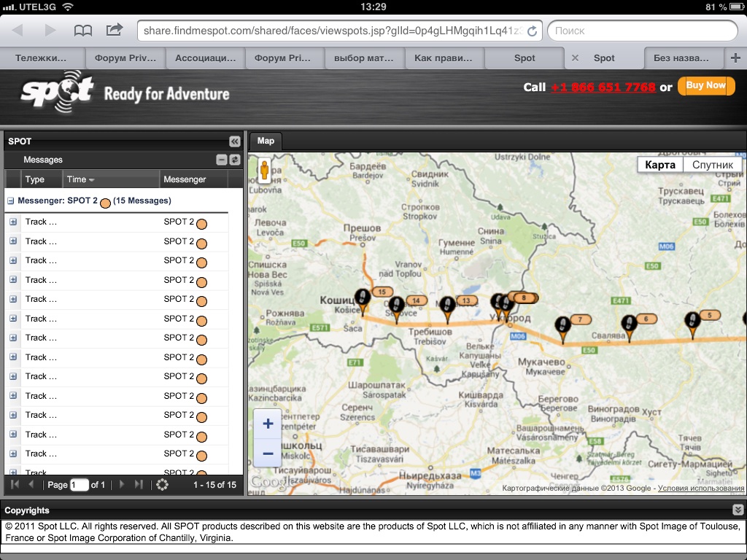747x560 pixels.
Task: Switch map to Карта view
Action: 660,165
